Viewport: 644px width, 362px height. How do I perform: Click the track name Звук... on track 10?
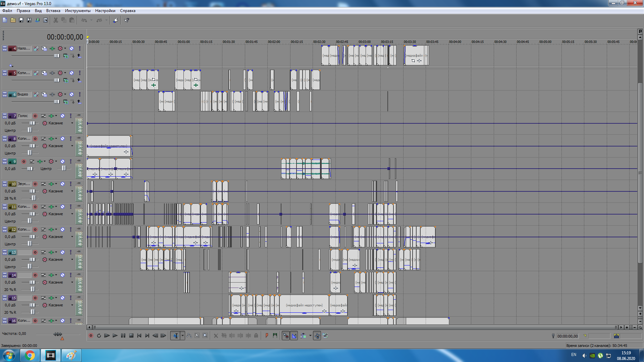tap(24, 184)
